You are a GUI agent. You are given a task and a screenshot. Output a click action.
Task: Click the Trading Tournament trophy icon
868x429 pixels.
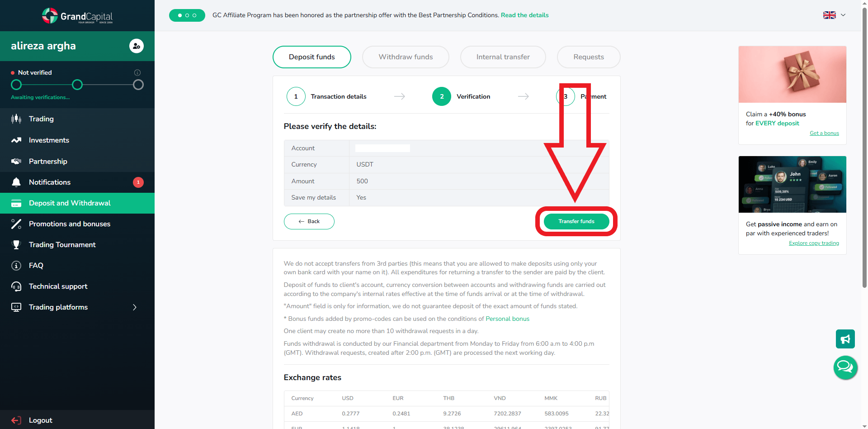click(16, 244)
